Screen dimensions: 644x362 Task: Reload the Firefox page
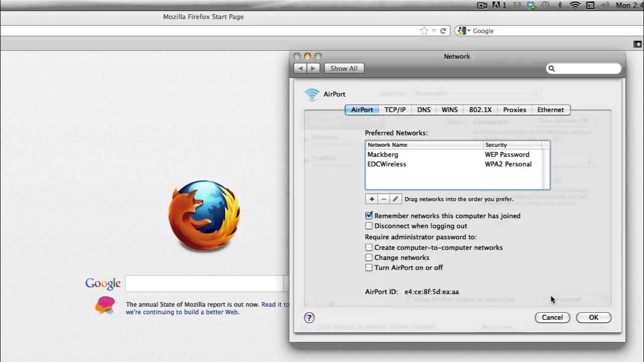pyautogui.click(x=443, y=31)
